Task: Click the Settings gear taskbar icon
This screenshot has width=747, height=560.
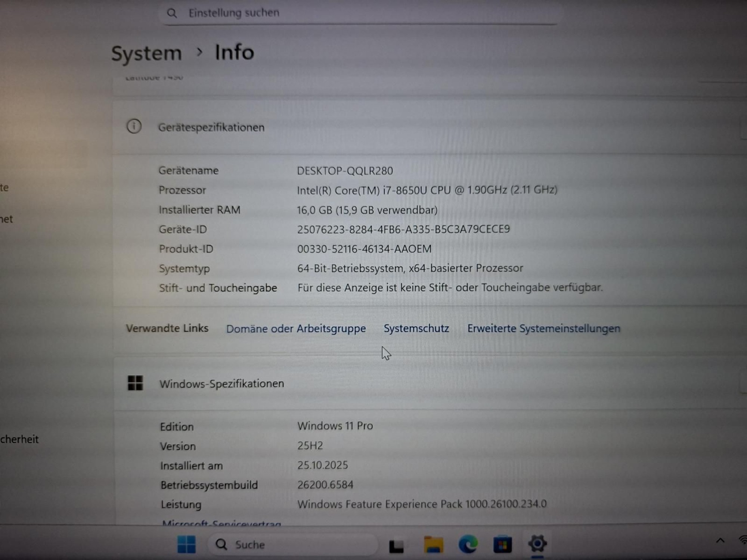Action: tap(537, 544)
